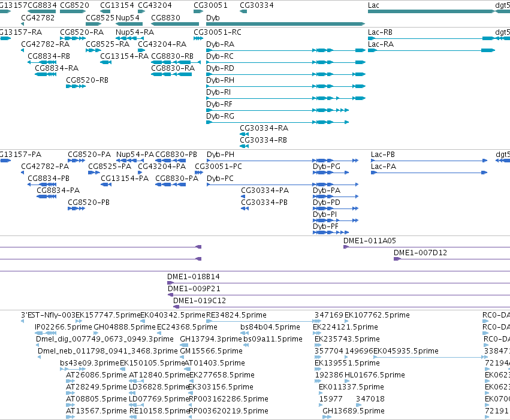Click the Lac-RA transcript line
Image resolution: width=510 pixels, height=420 pixels.
click(x=431, y=50)
